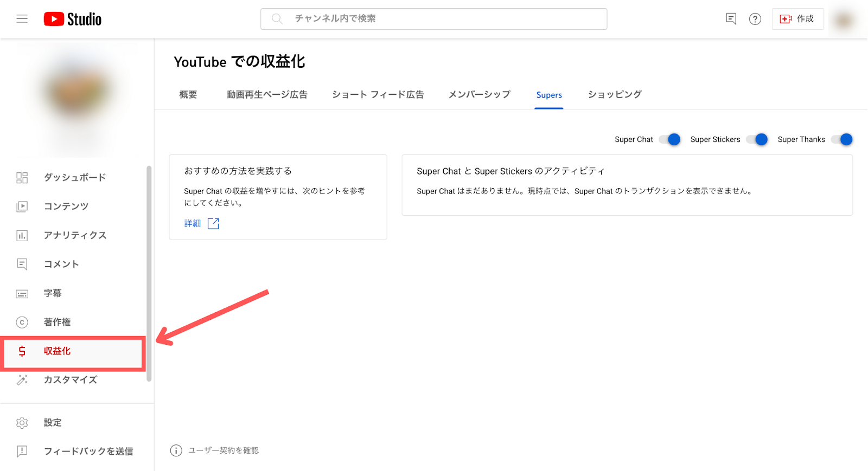Screen dimensions: 868x471
Task: Open ユーザー契約を確認 link
Action: pyautogui.click(x=224, y=451)
